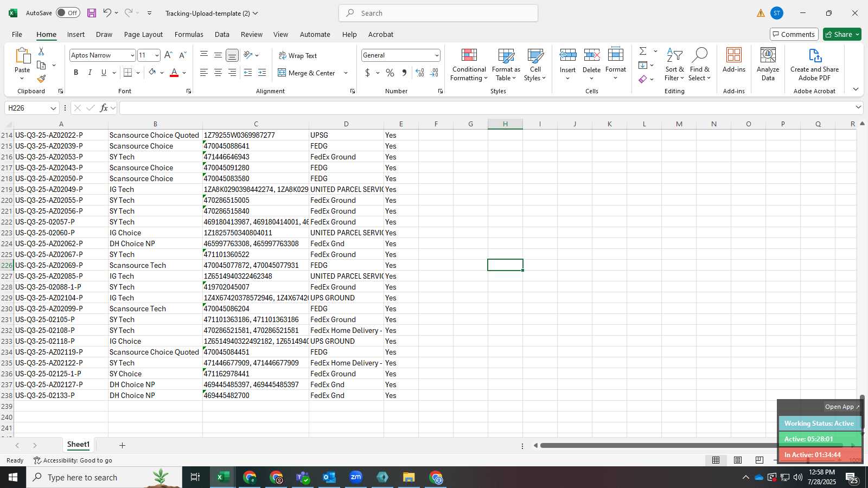
Task: Open the font size dropdown
Action: click(x=157, y=55)
